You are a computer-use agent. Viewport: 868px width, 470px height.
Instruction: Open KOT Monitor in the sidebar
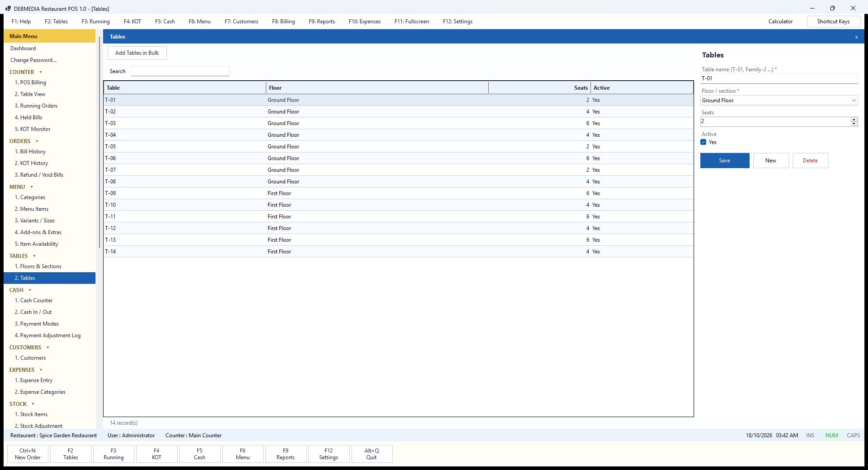32,129
